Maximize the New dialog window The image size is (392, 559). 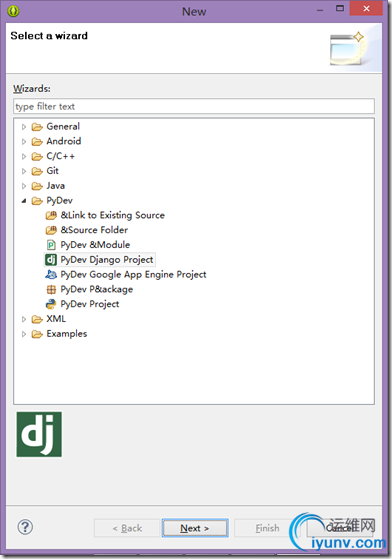(340, 9)
